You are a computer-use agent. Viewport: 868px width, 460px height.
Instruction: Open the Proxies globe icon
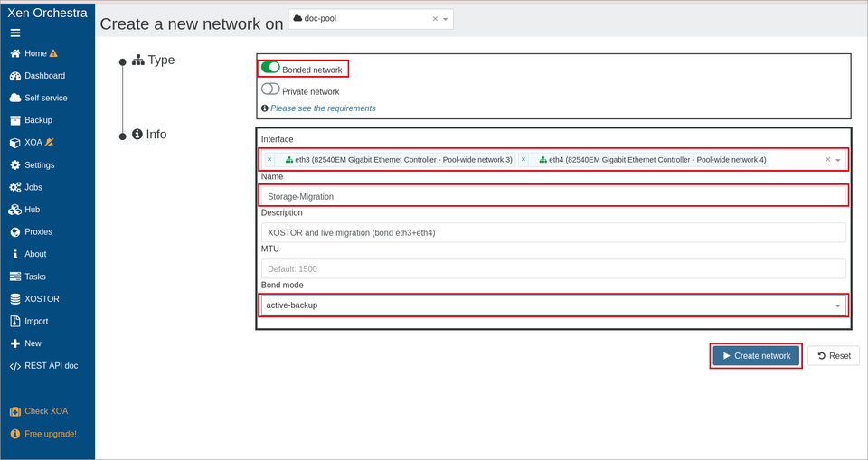[x=15, y=232]
